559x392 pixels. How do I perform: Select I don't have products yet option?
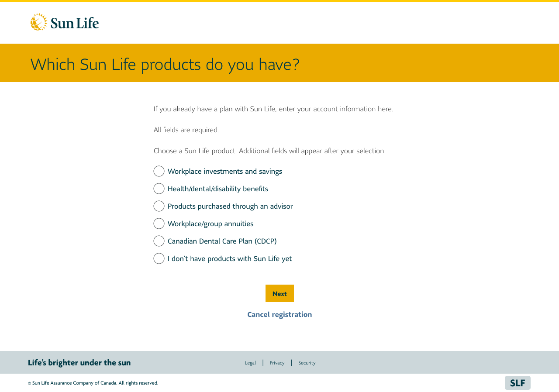click(159, 258)
